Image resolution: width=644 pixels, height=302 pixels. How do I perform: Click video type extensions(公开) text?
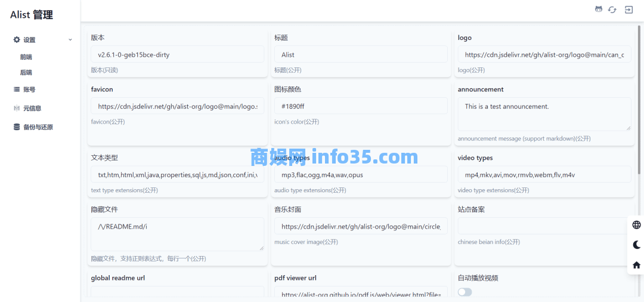[x=493, y=190]
